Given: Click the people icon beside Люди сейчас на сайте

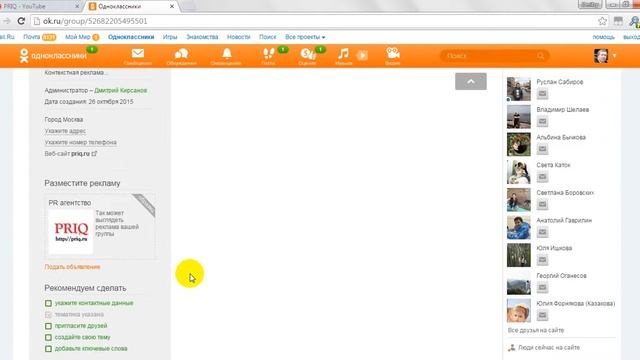Looking at the screenshot, I should [x=511, y=348].
